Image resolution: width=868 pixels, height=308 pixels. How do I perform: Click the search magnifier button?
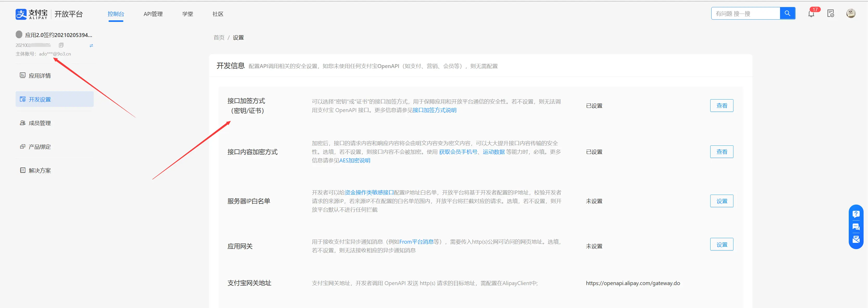click(x=788, y=14)
